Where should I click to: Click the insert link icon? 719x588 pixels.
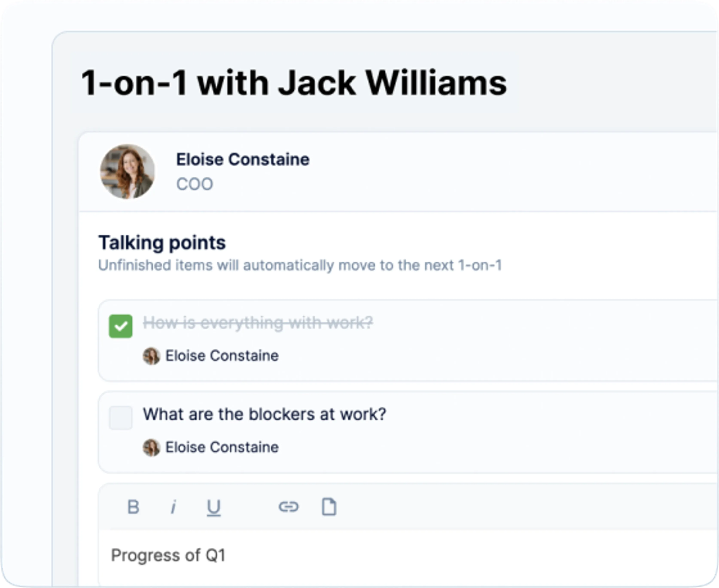point(288,507)
